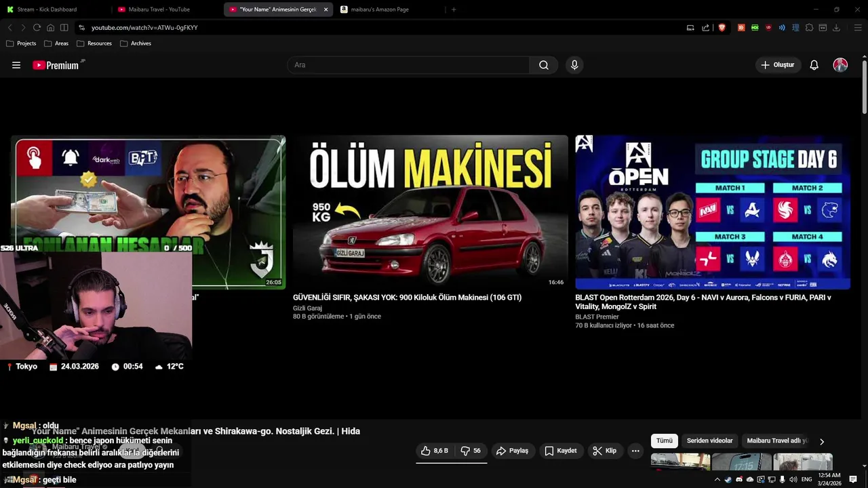Open the extensions puzzle icon

(x=809, y=28)
